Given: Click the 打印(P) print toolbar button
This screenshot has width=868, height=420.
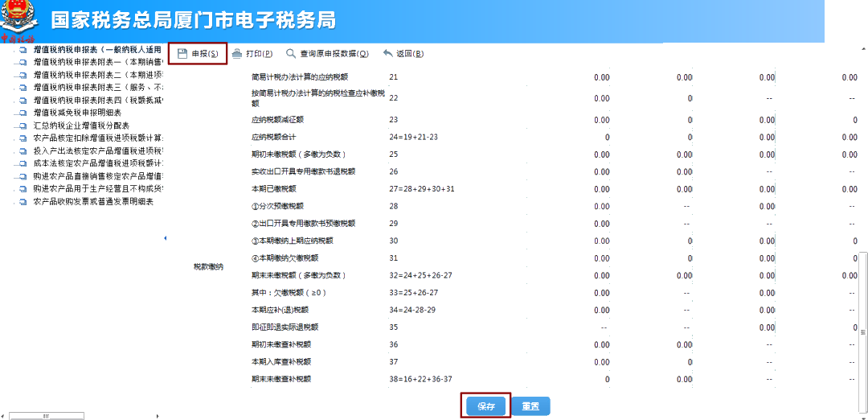Looking at the screenshot, I should [252, 54].
